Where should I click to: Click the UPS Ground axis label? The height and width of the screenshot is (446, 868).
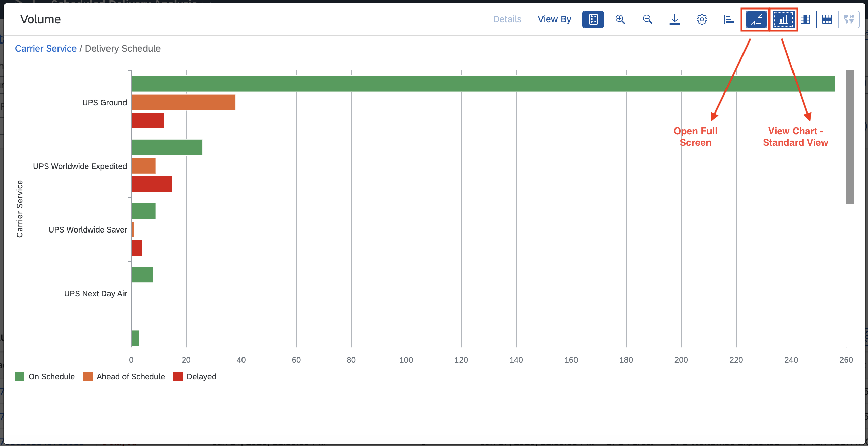(x=104, y=102)
